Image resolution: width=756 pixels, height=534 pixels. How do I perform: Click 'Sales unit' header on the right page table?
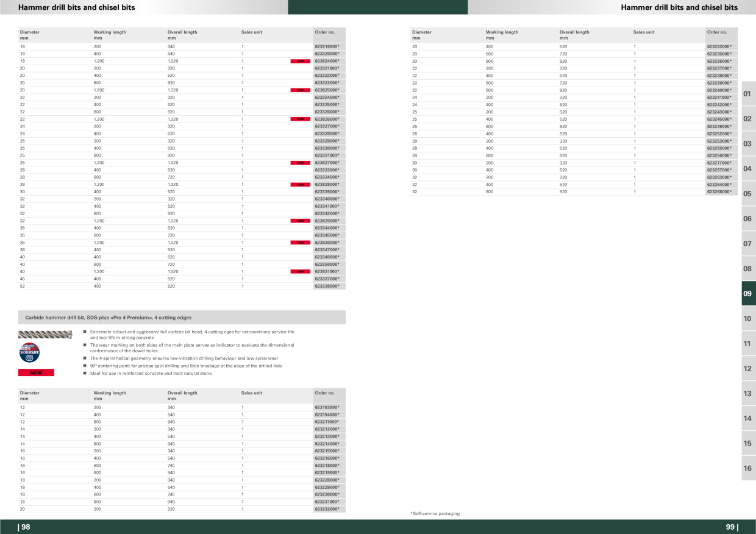click(644, 32)
